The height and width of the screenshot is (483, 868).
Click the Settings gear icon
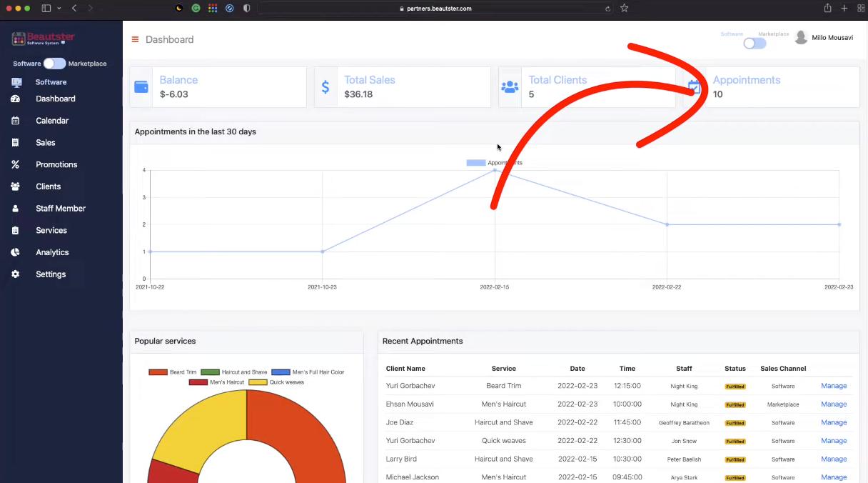coord(15,274)
